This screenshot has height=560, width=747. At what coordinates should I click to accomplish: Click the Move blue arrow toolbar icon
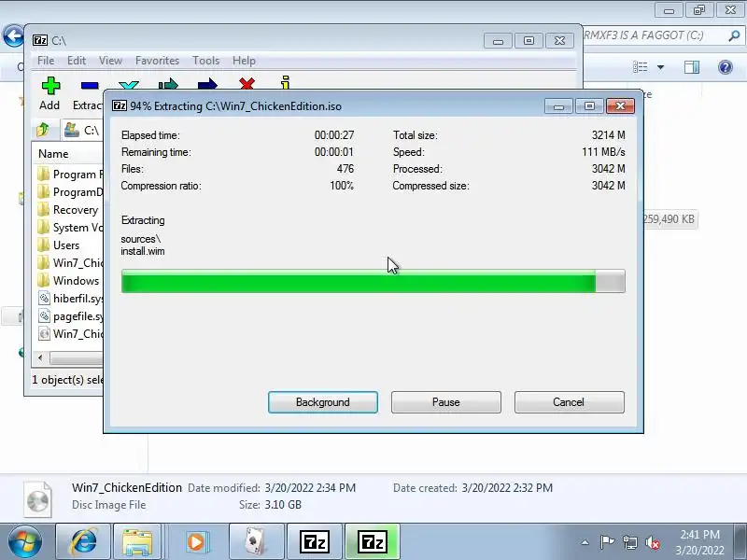coord(207,84)
